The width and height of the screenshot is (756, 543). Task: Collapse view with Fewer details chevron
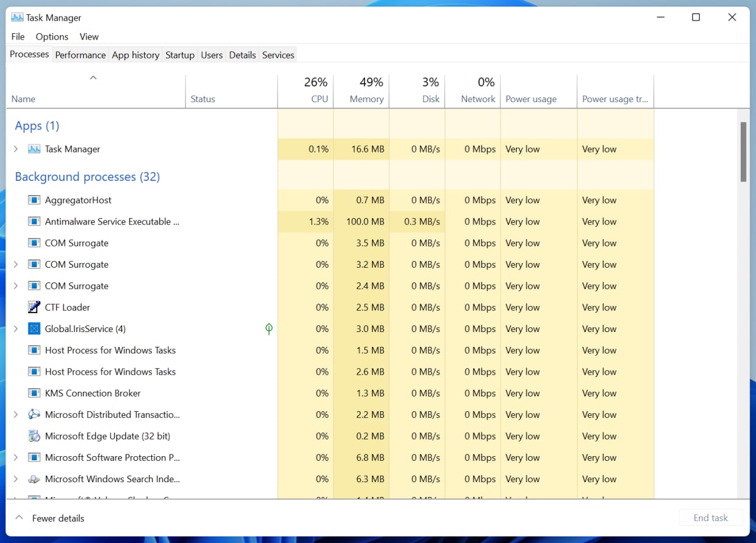[x=19, y=518]
